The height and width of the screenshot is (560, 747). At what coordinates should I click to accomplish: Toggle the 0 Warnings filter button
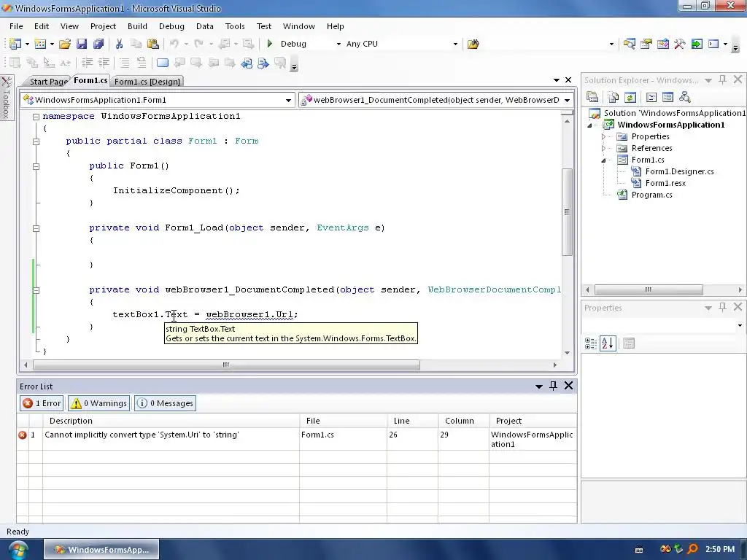coord(98,403)
